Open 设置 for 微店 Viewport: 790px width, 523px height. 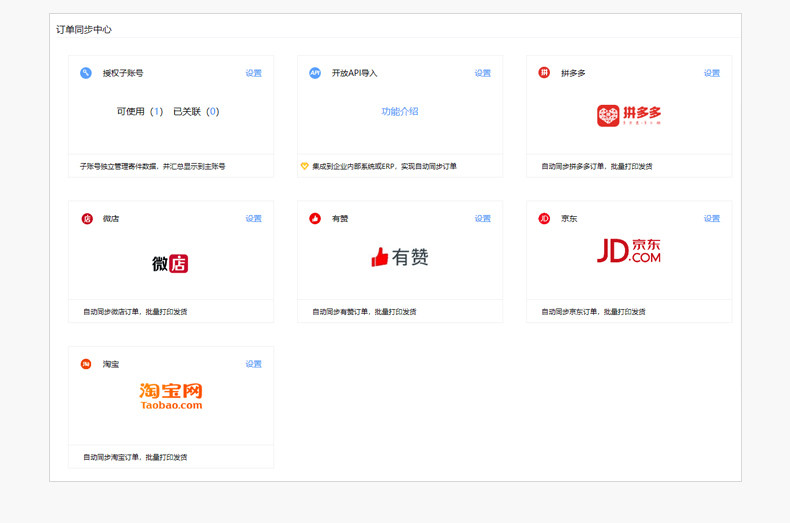pyautogui.click(x=253, y=219)
